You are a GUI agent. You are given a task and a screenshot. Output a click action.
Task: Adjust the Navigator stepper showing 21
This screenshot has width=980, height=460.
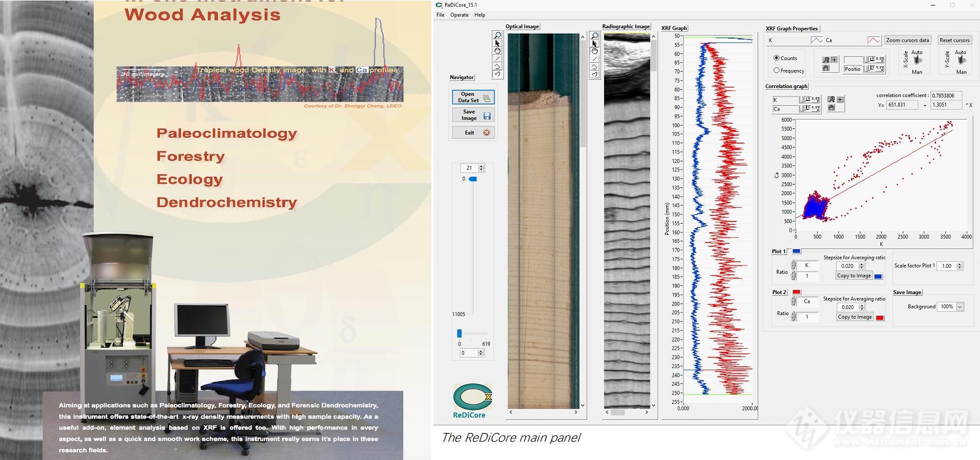(481, 168)
